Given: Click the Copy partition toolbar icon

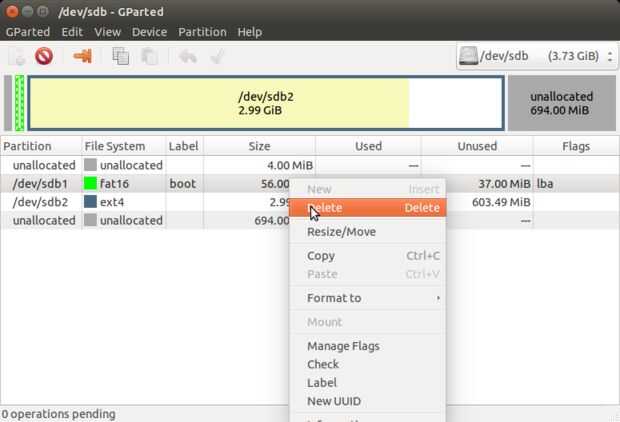Looking at the screenshot, I should pos(120,56).
